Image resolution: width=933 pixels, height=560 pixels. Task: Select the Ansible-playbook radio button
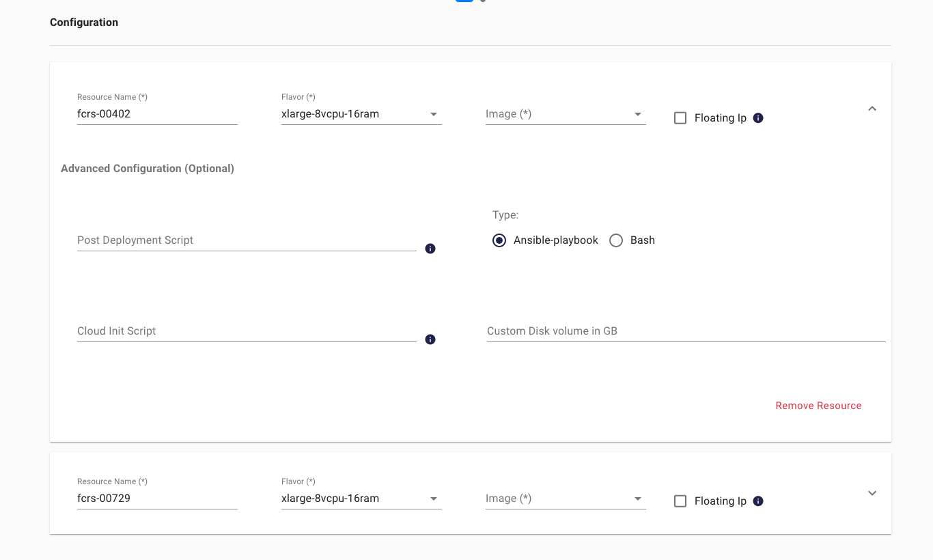(499, 240)
